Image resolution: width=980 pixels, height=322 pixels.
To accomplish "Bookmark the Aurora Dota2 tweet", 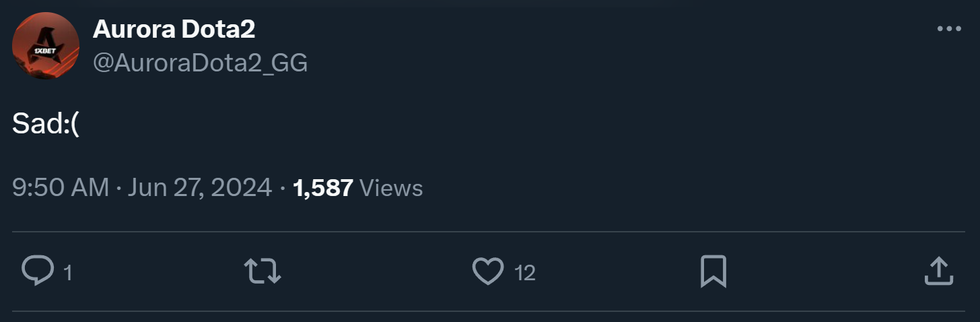I will [x=713, y=271].
